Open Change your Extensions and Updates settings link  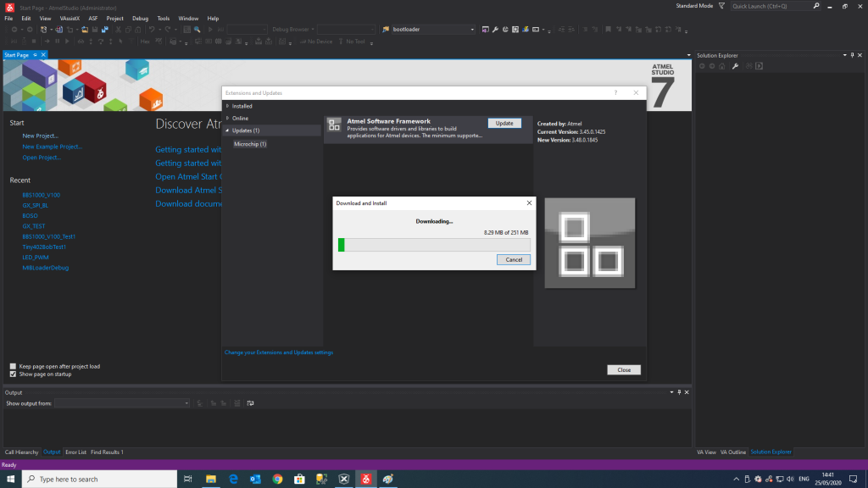click(x=279, y=352)
